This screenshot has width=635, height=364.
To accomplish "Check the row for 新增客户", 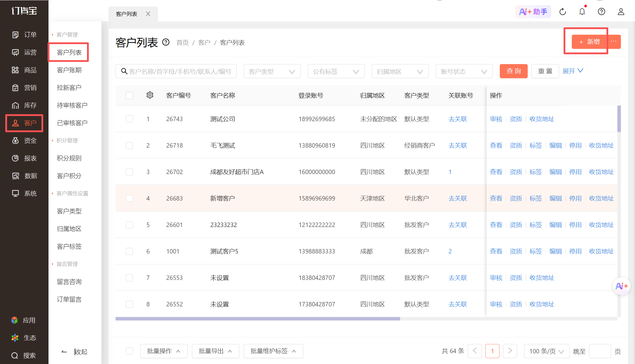I will pyautogui.click(x=129, y=198).
